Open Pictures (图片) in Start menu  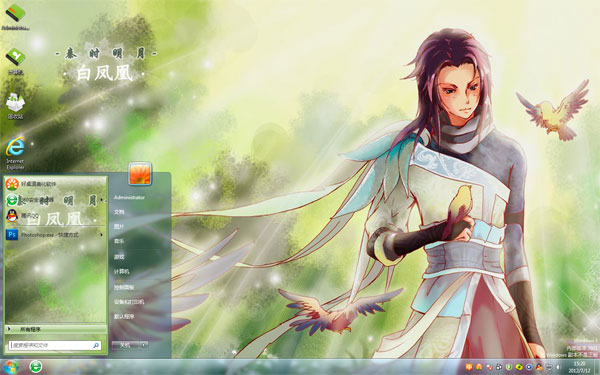[x=119, y=227]
